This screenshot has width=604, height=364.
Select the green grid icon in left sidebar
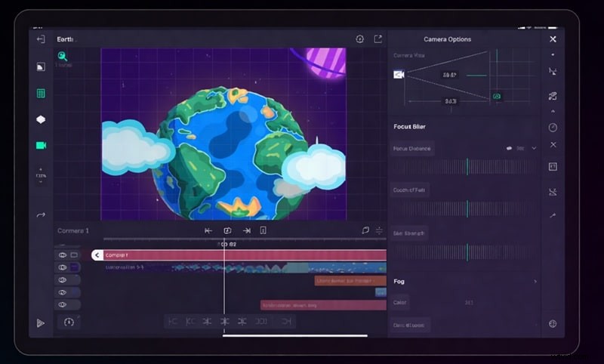[x=41, y=94]
